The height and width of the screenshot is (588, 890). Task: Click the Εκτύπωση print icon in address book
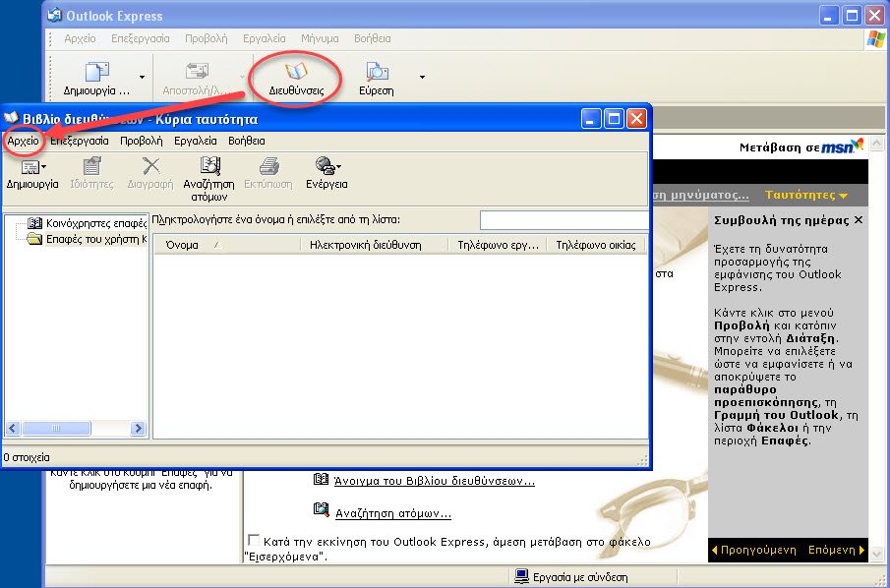[x=268, y=166]
